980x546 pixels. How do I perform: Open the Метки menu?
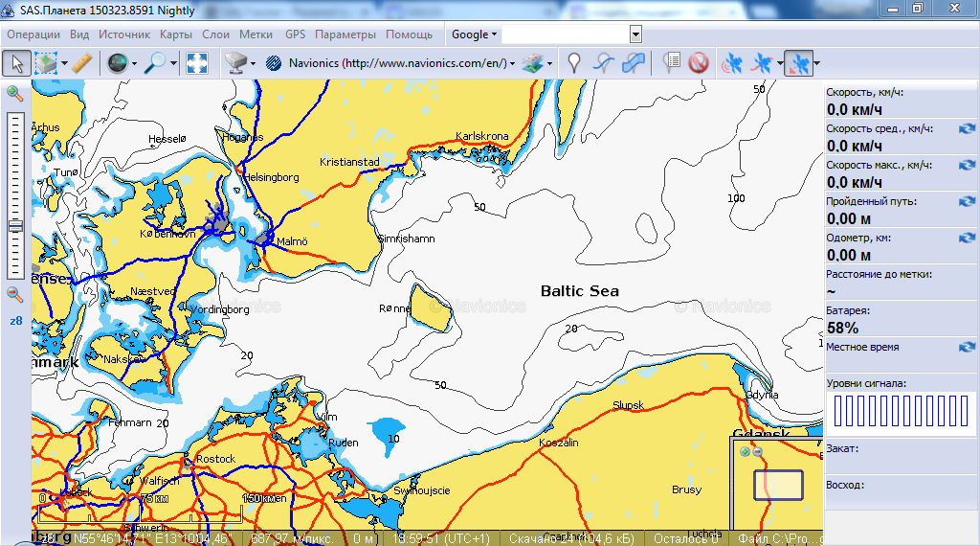pos(256,34)
